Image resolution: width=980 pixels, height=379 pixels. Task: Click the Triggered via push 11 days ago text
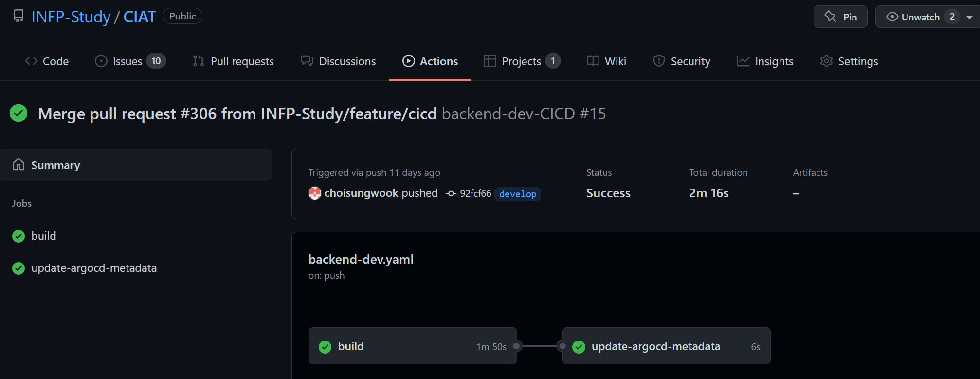pos(374,172)
